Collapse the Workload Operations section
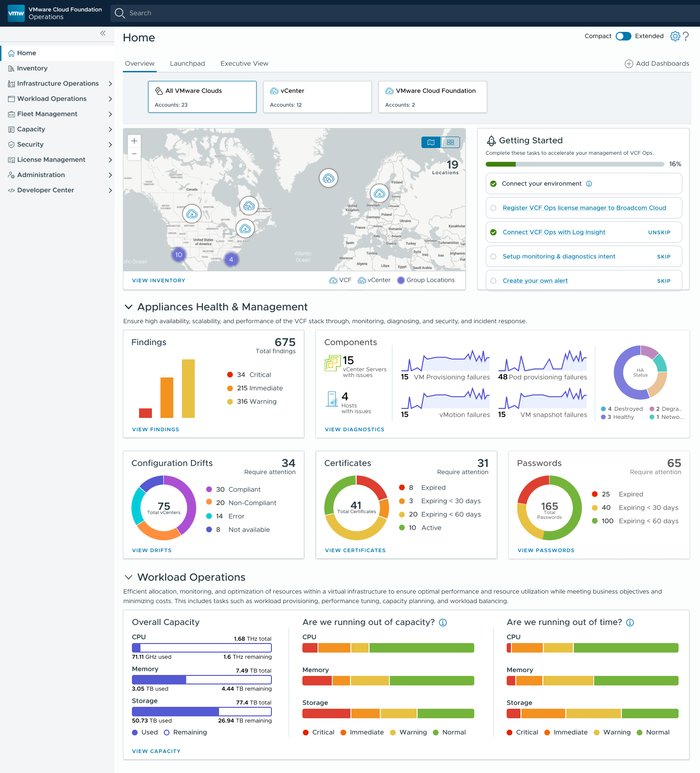This screenshot has height=773, width=700. pyautogui.click(x=129, y=577)
